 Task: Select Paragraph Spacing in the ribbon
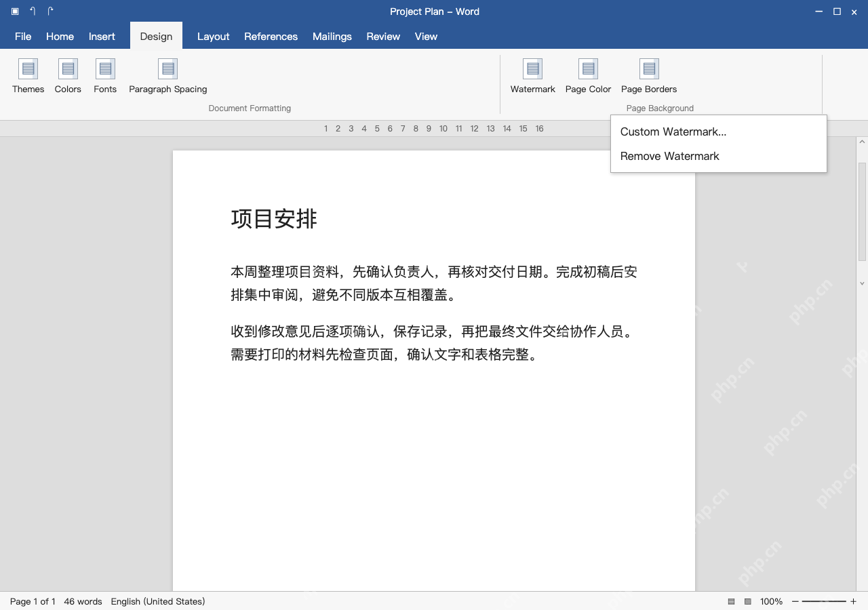point(167,76)
